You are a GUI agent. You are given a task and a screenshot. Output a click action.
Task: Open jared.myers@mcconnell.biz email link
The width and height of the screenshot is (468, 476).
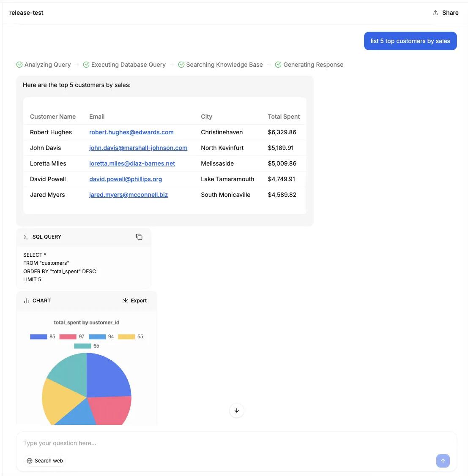pyautogui.click(x=128, y=195)
